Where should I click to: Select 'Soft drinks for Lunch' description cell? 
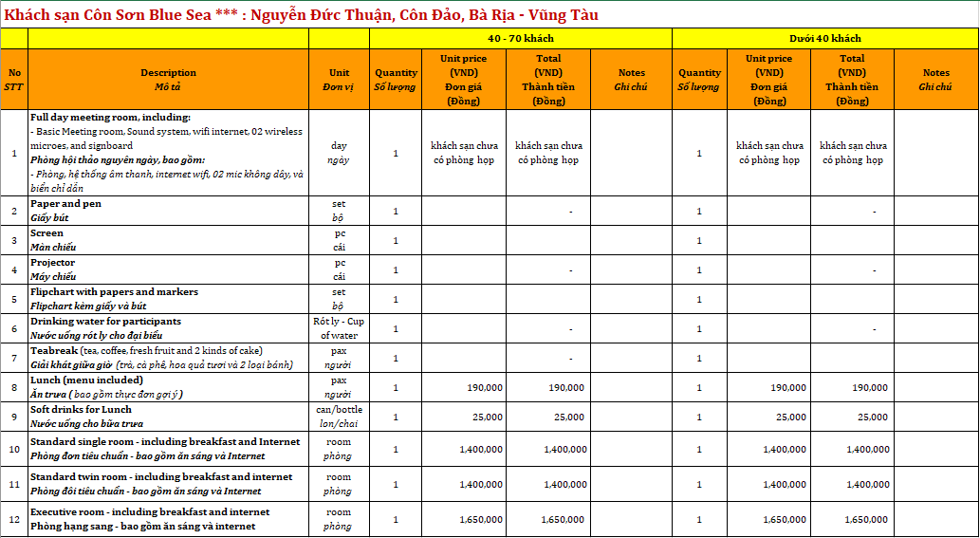(168, 417)
